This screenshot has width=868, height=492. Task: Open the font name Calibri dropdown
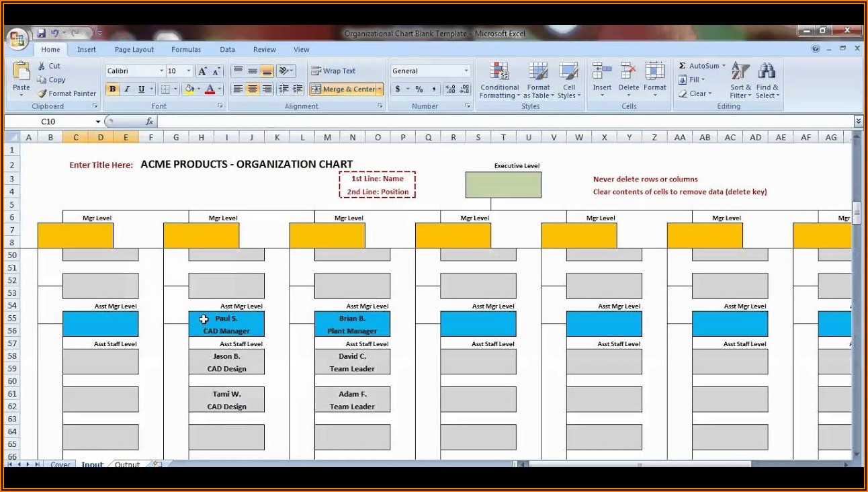click(161, 71)
